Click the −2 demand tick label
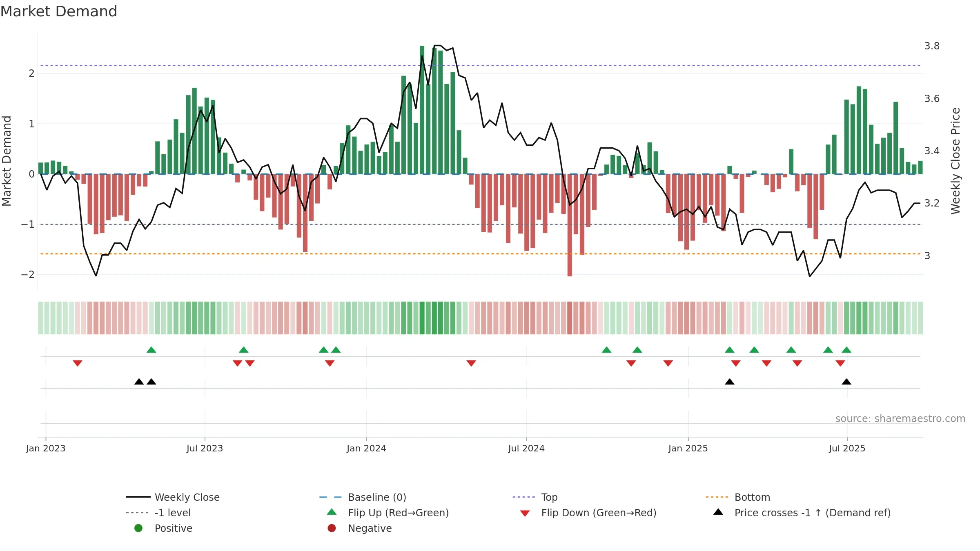The image size is (980, 551). (28, 275)
